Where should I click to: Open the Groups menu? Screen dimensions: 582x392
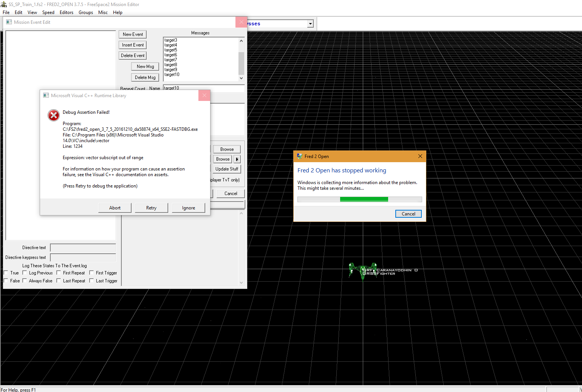pyautogui.click(x=86, y=12)
